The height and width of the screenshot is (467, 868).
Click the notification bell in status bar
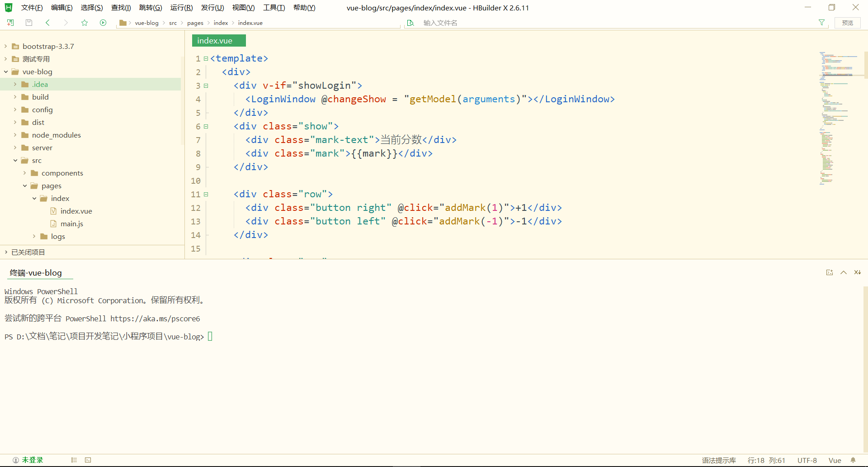coord(853,460)
